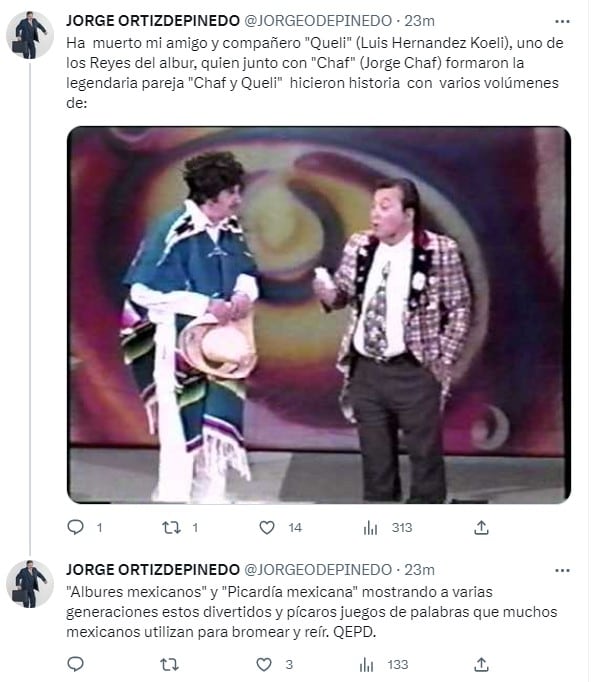Viewport: 611px width, 682px height.
Task: Enlarge the Chaf y Queli photo
Action: click(x=318, y=314)
